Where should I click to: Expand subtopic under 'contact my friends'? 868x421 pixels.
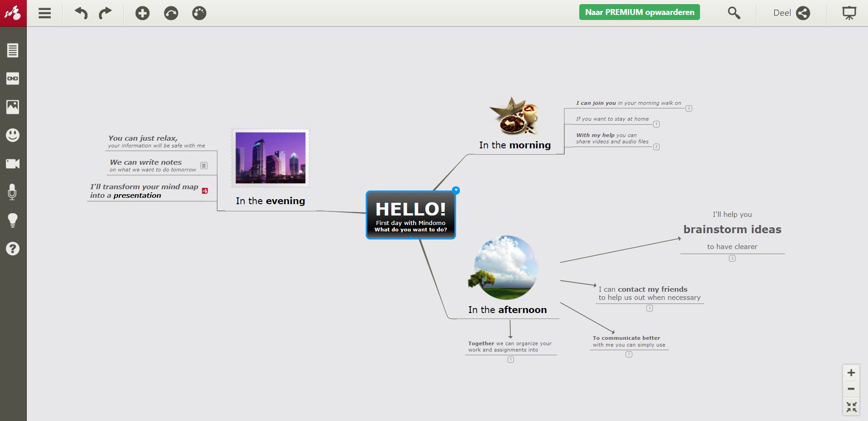(650, 308)
